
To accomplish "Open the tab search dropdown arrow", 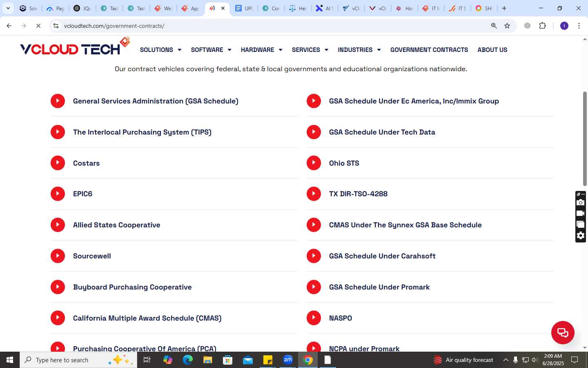I will [x=8, y=8].
